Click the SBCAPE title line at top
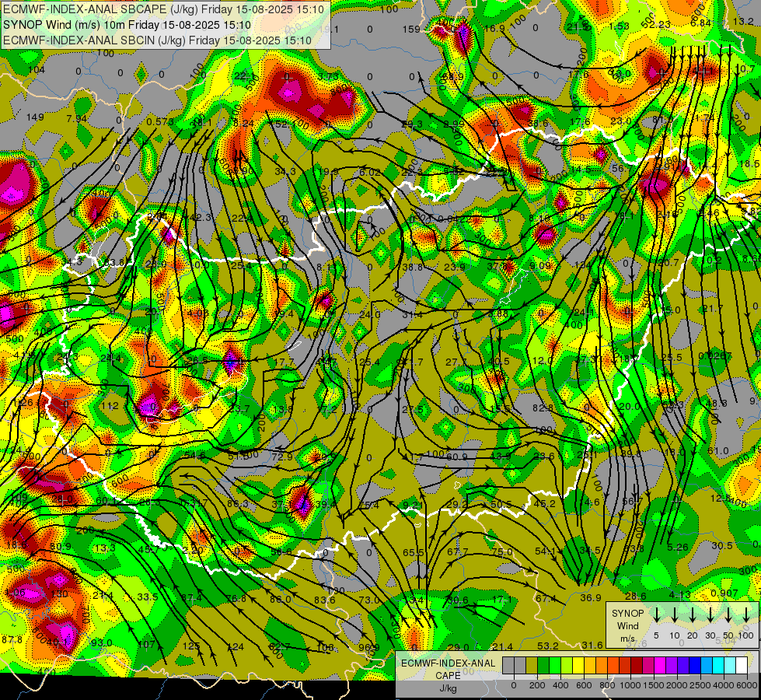The width and height of the screenshot is (761, 700). click(162, 9)
